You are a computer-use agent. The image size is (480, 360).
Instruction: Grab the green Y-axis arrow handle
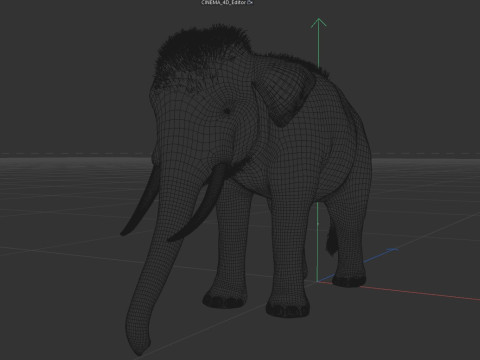319,24
